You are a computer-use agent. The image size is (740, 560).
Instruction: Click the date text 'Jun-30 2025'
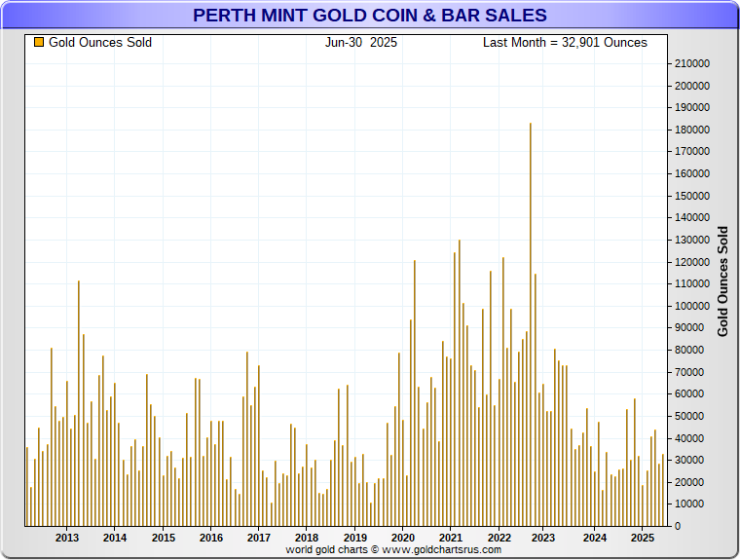[x=361, y=43]
